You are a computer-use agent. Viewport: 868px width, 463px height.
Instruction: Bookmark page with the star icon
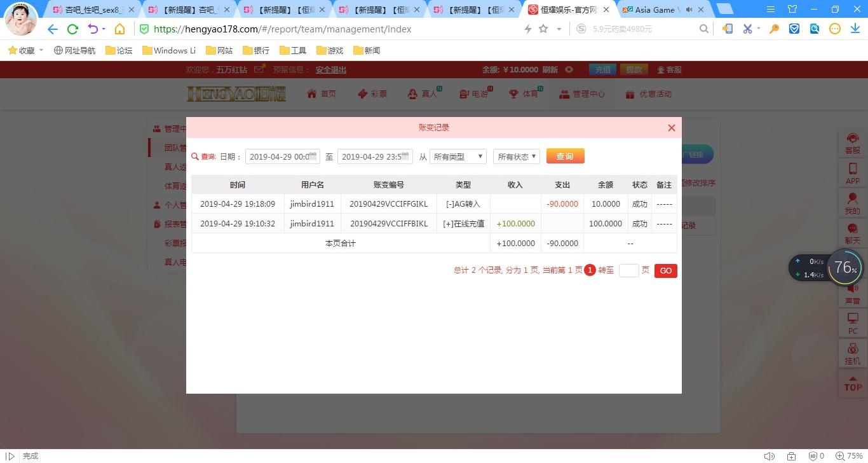coord(543,29)
